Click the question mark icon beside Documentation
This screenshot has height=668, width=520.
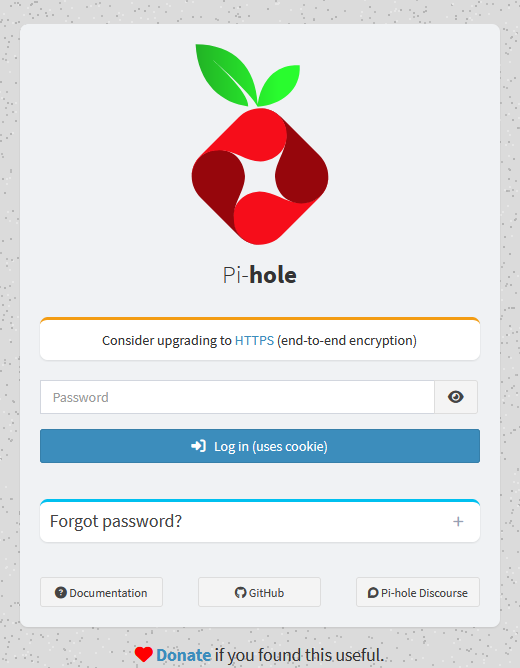point(61,593)
